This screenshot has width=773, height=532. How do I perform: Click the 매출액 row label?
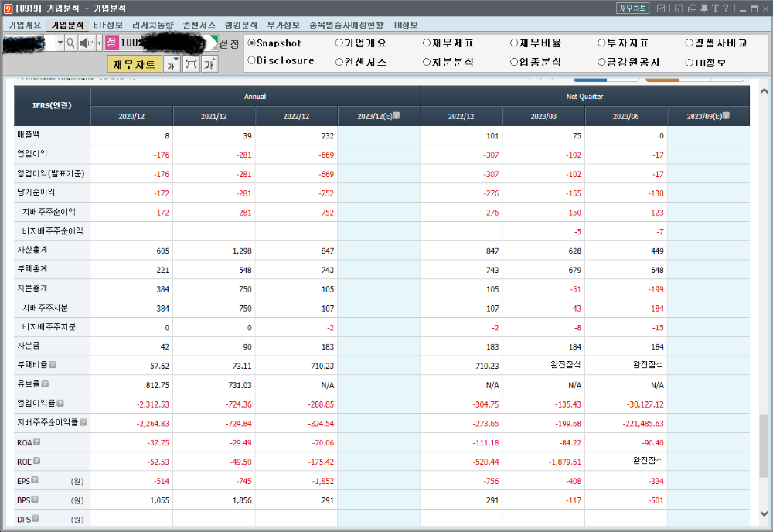(x=29, y=134)
